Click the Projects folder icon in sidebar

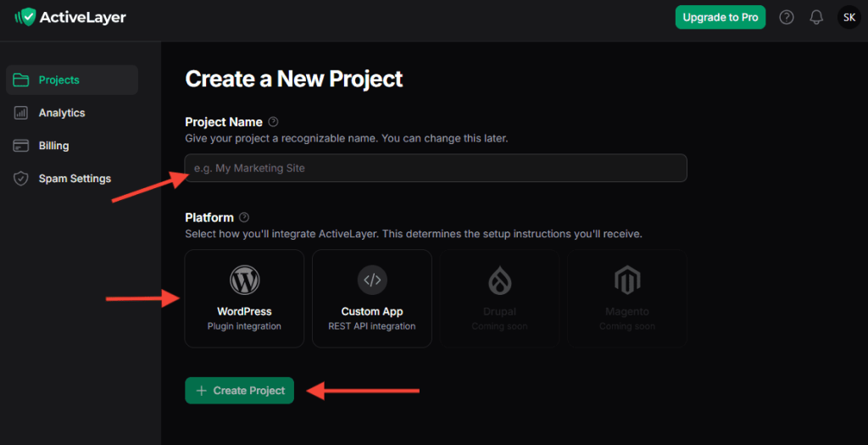tap(21, 80)
